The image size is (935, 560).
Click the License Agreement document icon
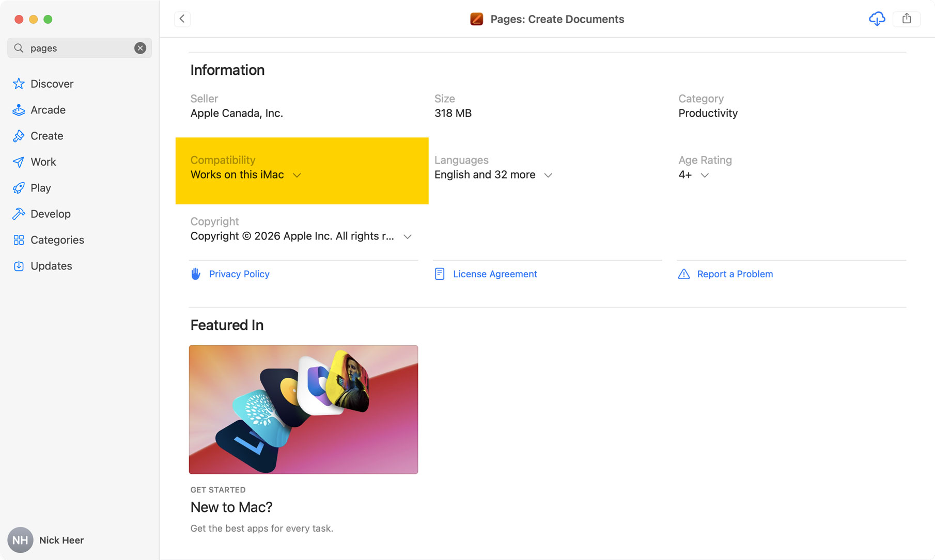(440, 274)
